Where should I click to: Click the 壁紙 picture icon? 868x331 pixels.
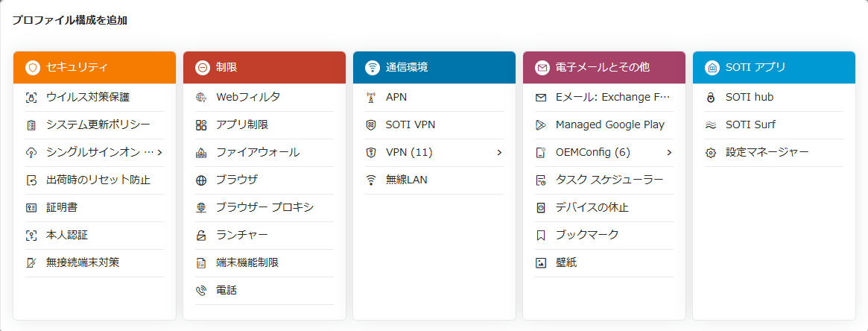point(541,263)
